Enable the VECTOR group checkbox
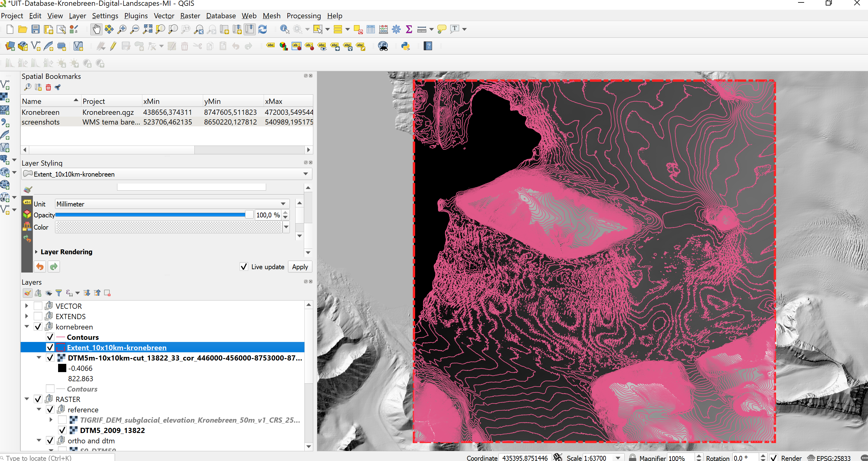This screenshot has width=868, height=461. coord(38,306)
